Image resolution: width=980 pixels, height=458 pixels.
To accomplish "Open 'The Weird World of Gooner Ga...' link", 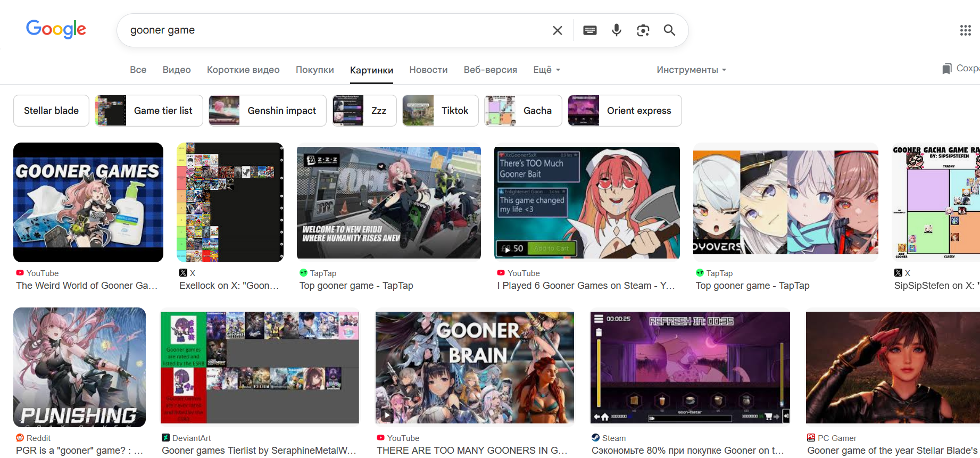I will click(87, 286).
